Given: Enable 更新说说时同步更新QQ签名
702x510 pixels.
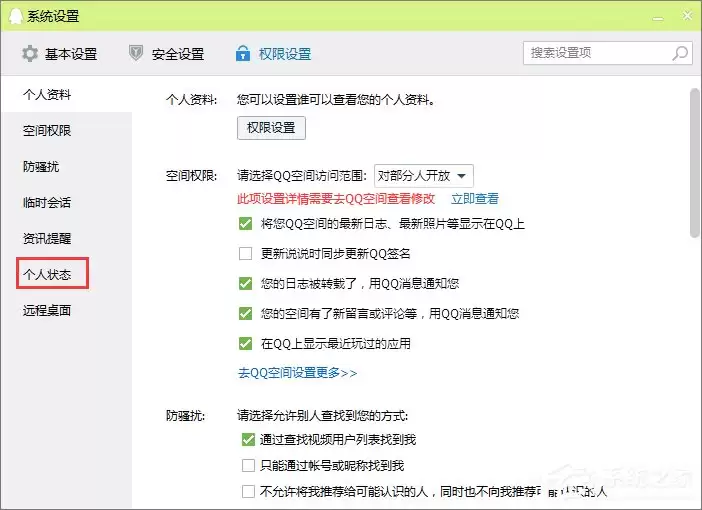Looking at the screenshot, I should [x=245, y=253].
